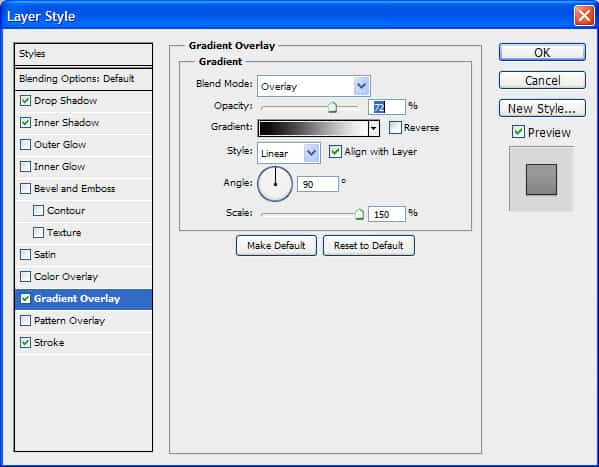Click the black-to-white gradient swatch
599x467 pixels.
[x=314, y=128]
